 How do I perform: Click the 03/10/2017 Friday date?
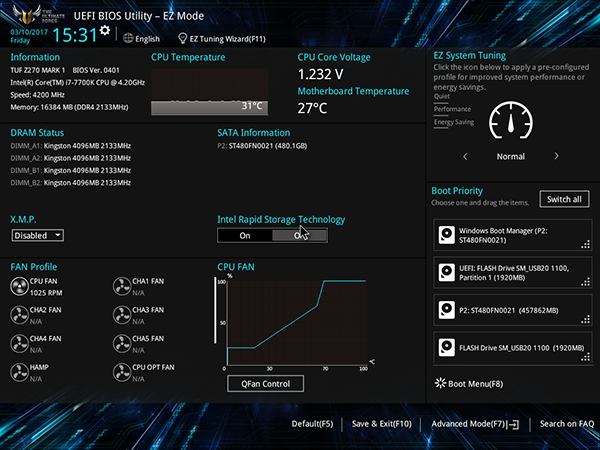[29, 36]
